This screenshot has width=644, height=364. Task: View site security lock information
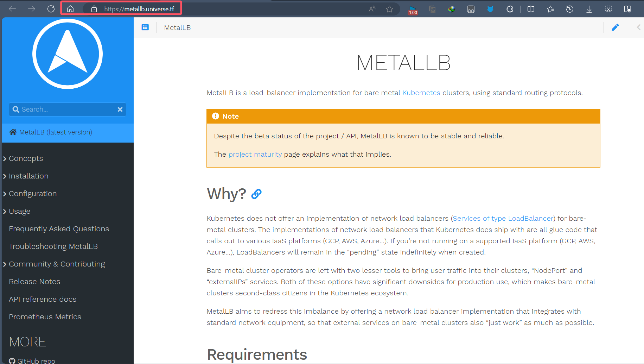click(94, 9)
